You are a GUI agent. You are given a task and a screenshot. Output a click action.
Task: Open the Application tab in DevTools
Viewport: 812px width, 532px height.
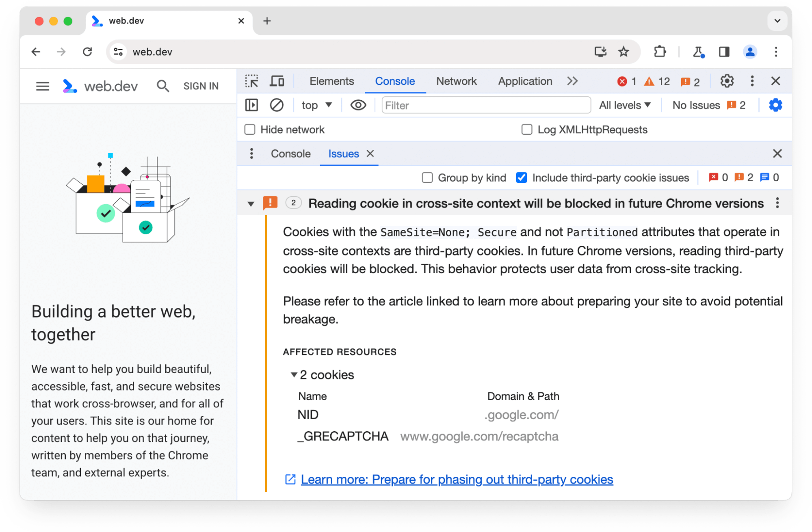point(524,81)
